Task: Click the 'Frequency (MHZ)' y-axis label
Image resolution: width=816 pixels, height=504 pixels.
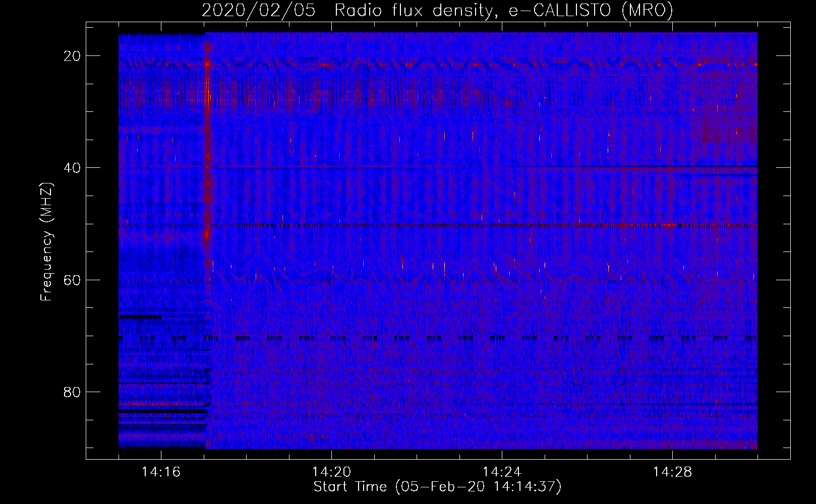Action: click(46, 242)
